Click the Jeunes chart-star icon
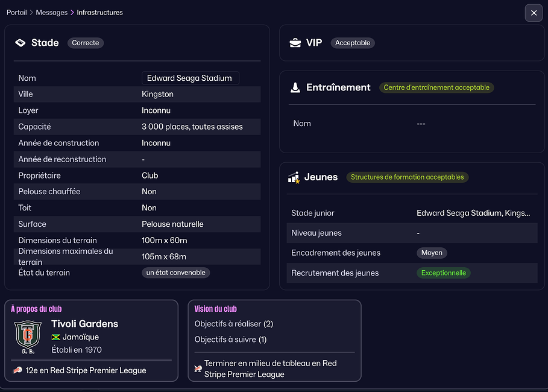Image resolution: width=548 pixels, height=392 pixels. click(x=294, y=177)
